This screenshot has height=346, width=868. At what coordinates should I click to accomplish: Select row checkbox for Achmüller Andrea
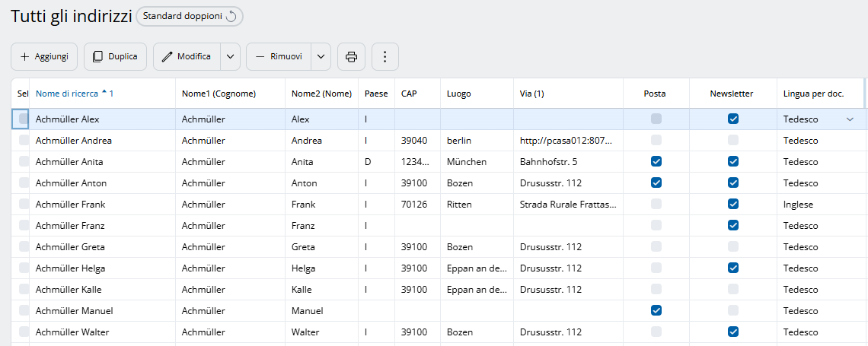[24, 141]
